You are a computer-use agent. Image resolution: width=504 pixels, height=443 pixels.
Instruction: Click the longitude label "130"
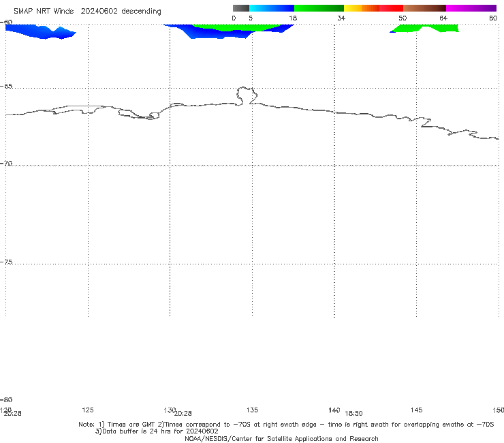click(170, 410)
